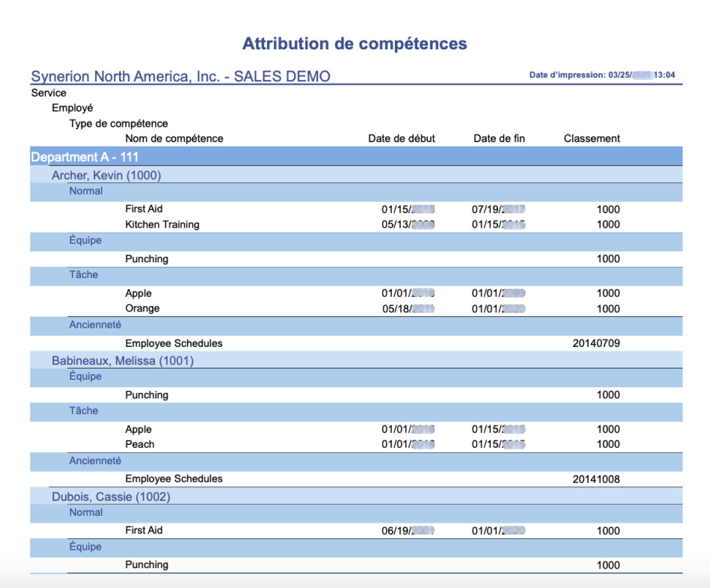Click the Classement column header

coord(591,138)
